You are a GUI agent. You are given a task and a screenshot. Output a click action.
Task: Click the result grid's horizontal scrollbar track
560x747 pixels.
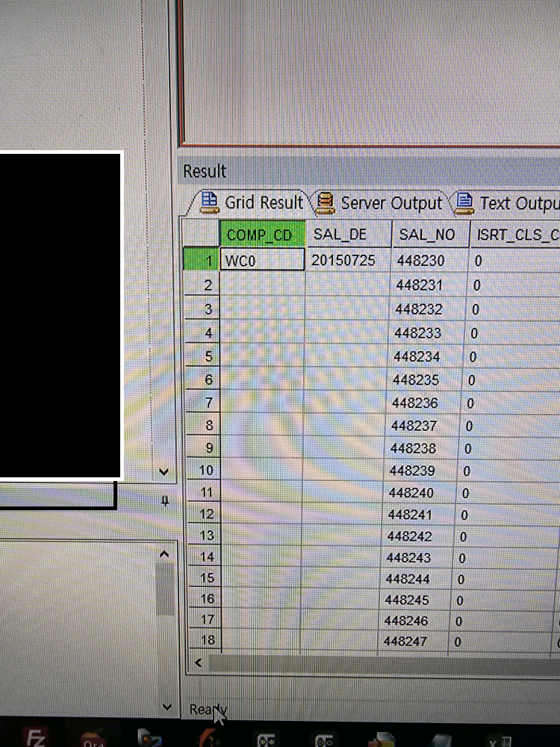[383, 663]
